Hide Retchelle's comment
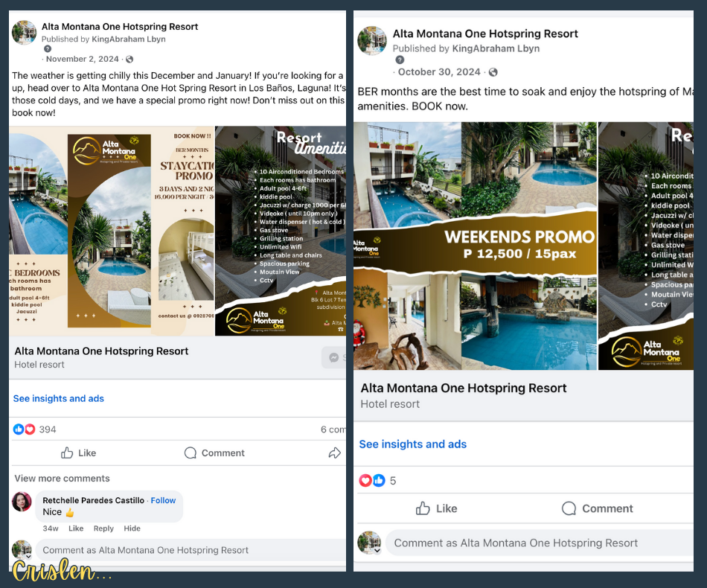The width and height of the screenshot is (707, 588). pyautogui.click(x=132, y=528)
